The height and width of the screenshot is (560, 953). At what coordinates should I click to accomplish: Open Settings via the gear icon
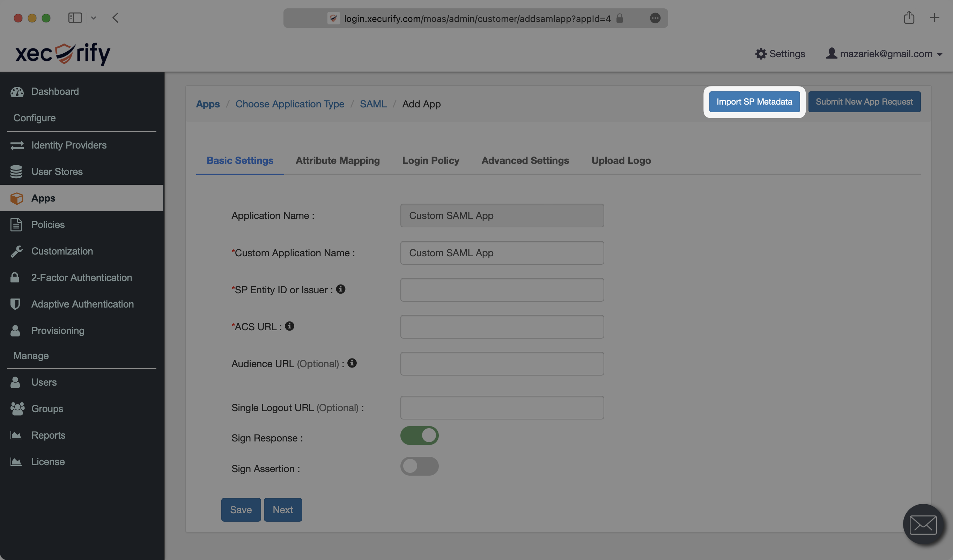(x=761, y=54)
